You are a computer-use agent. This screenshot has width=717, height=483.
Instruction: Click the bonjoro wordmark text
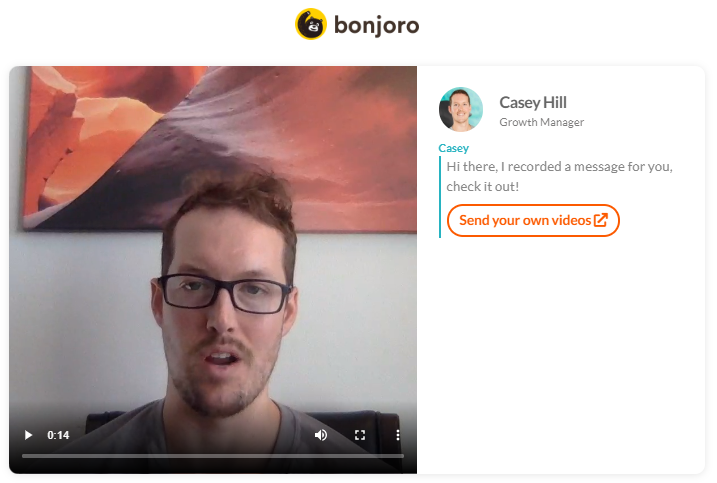coord(376,25)
